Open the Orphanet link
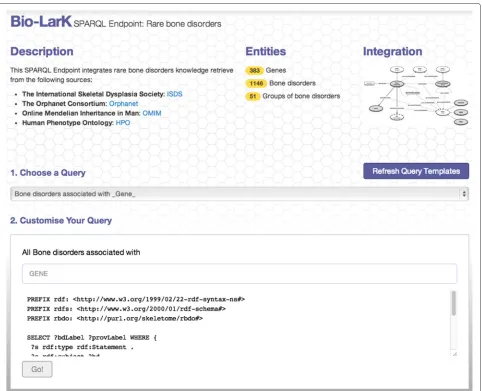 123,104
